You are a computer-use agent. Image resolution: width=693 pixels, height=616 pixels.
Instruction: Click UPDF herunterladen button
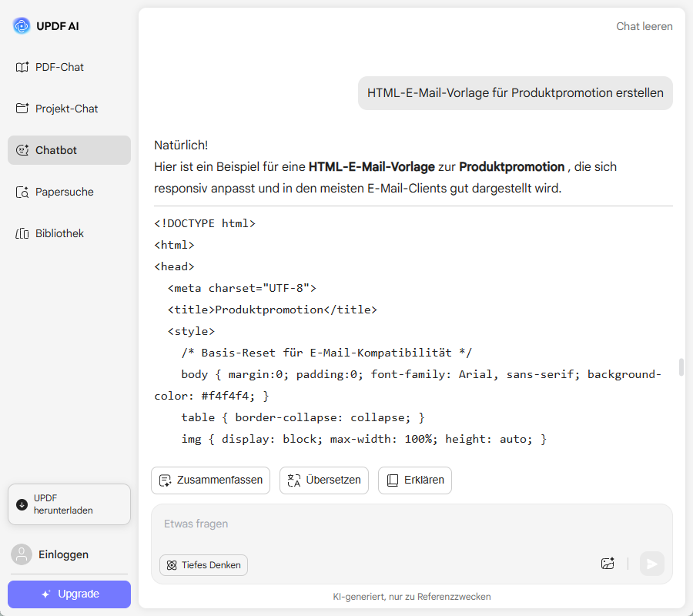click(69, 504)
